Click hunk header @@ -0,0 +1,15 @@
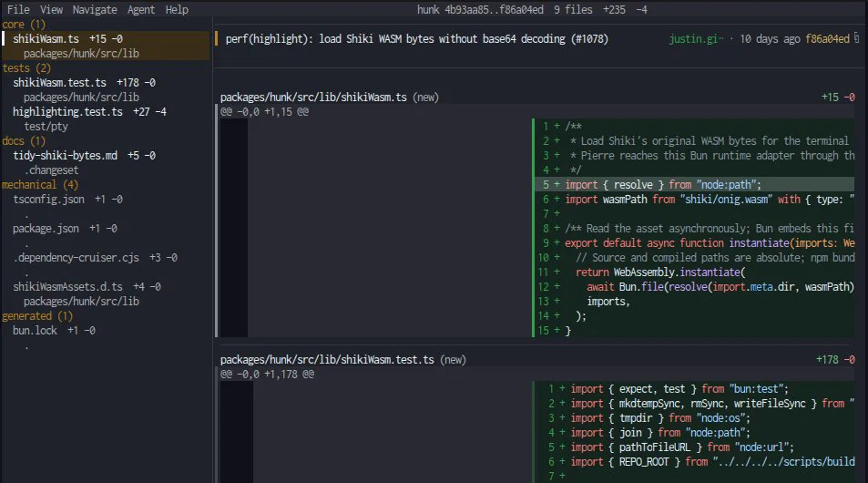 point(265,112)
